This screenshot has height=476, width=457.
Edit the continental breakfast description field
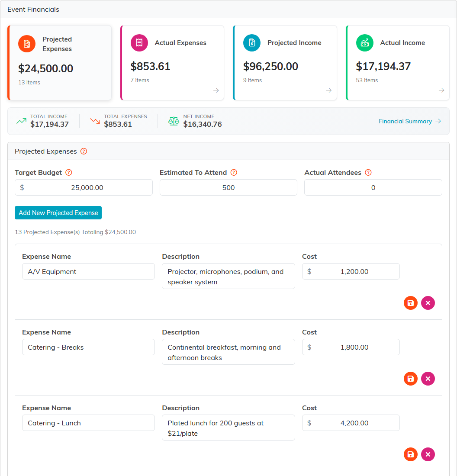(228, 352)
